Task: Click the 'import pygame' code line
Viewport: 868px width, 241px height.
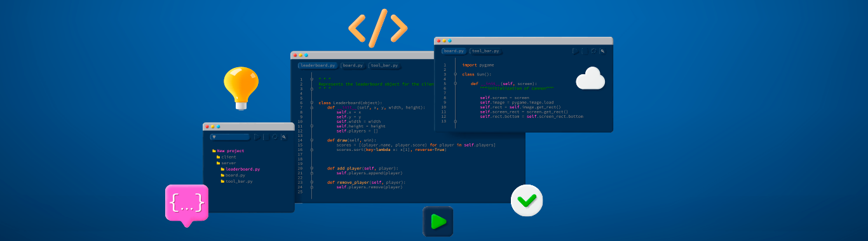Action: [478, 65]
